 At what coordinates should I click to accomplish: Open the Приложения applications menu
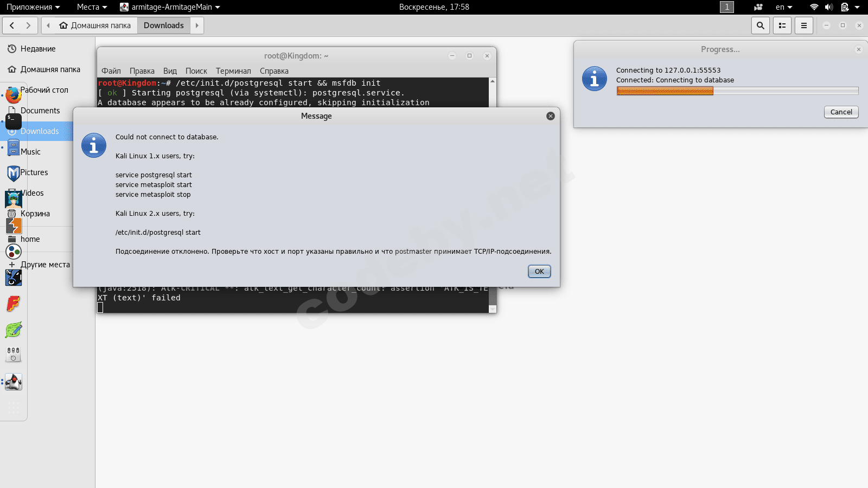(x=33, y=7)
